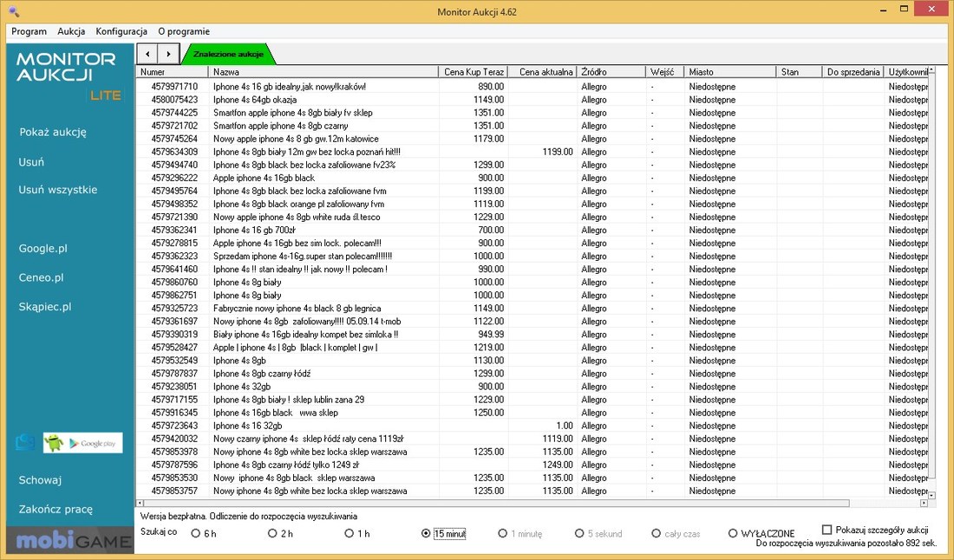The height and width of the screenshot is (560, 954).
Task: Select the 15 minut search interval
Action: [x=443, y=533]
